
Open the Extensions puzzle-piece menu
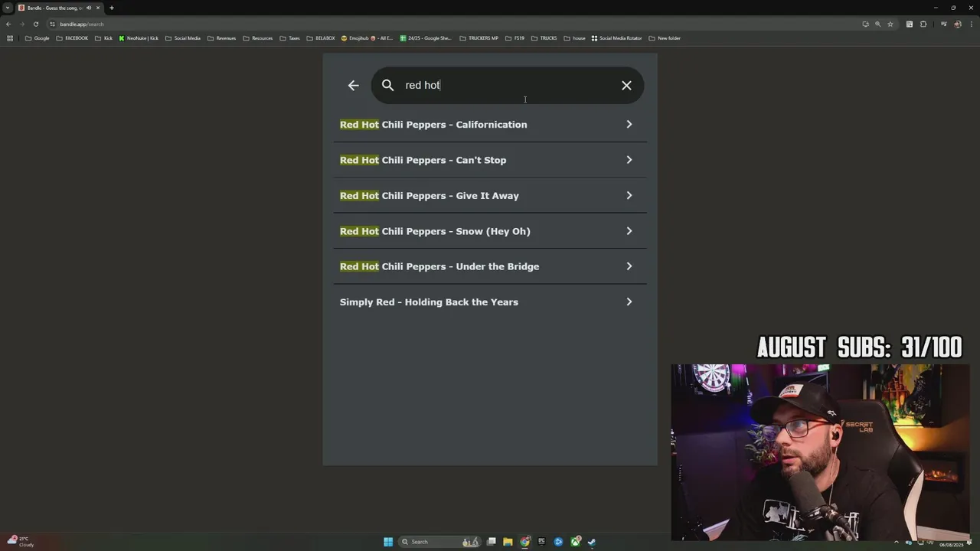923,24
